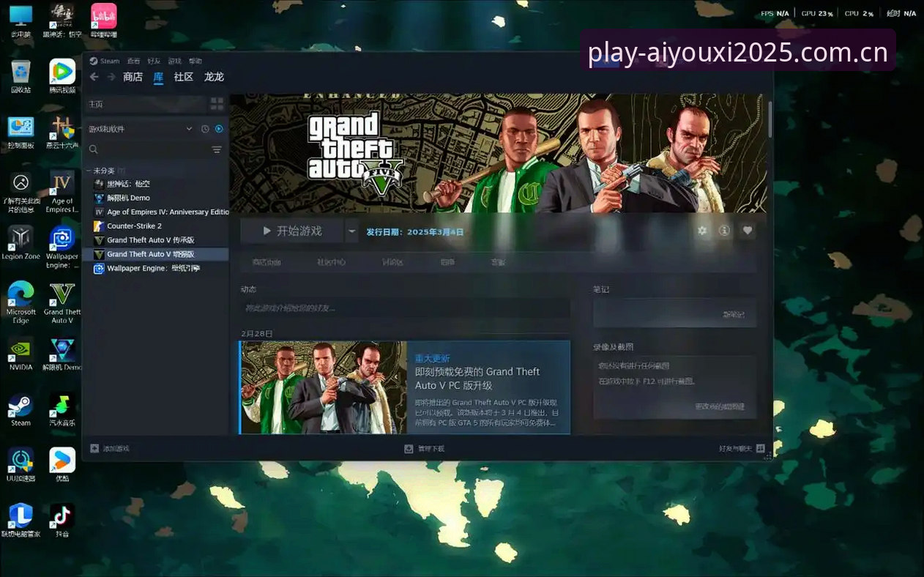Select Grand Theft Auto V 增强版
The width and height of the screenshot is (924, 577).
(156, 254)
